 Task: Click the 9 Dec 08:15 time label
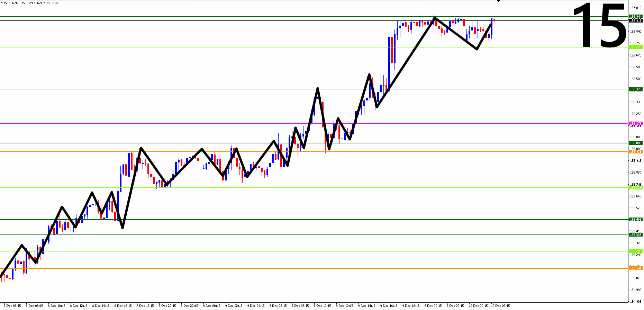(300, 306)
